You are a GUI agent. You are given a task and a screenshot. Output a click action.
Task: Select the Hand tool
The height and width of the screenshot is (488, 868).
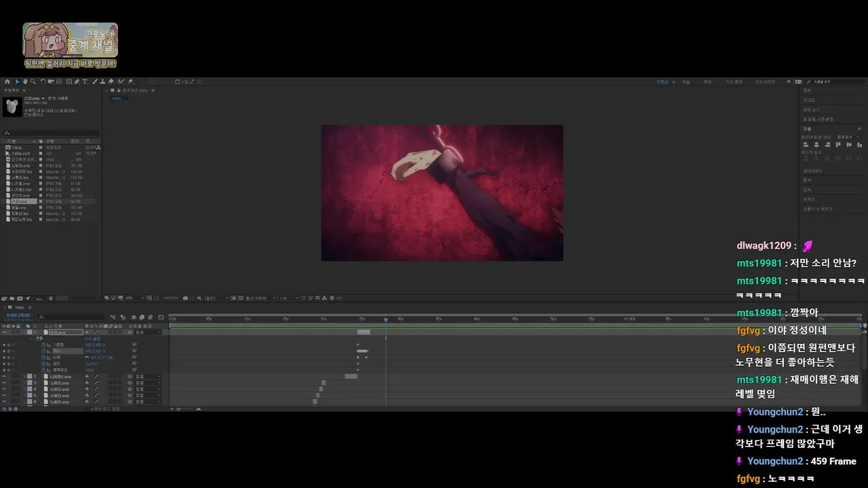click(25, 81)
